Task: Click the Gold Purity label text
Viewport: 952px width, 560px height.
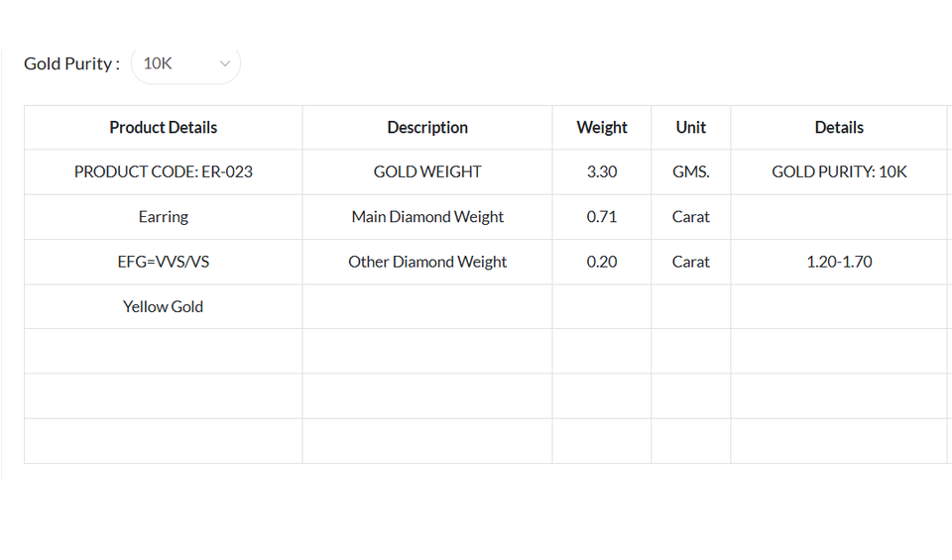Action: pos(71,63)
